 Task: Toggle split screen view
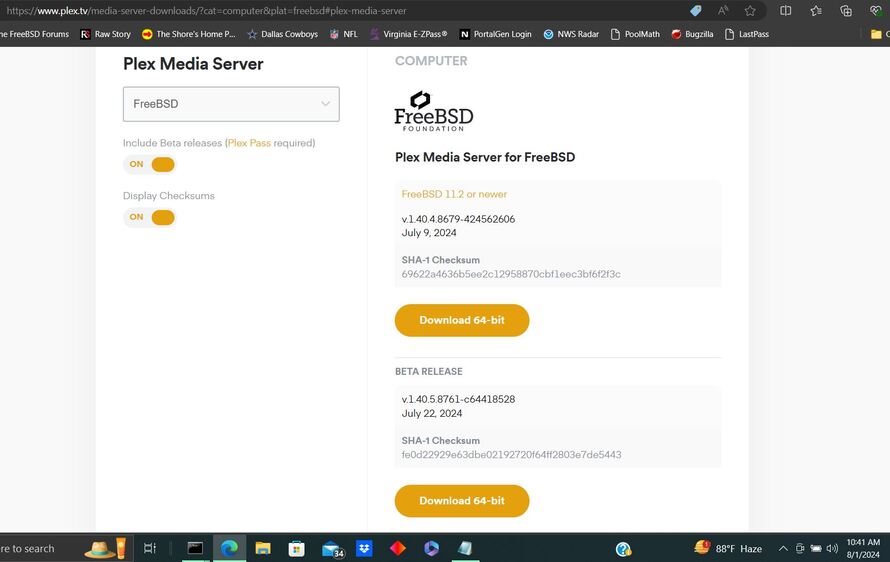tap(786, 11)
